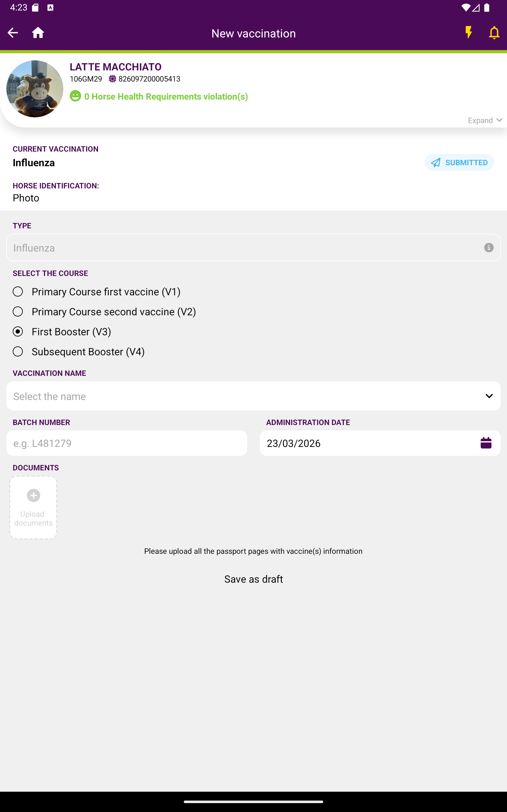Image resolution: width=507 pixels, height=812 pixels.
Task: Click the Influenza type info icon
Action: pos(489,248)
